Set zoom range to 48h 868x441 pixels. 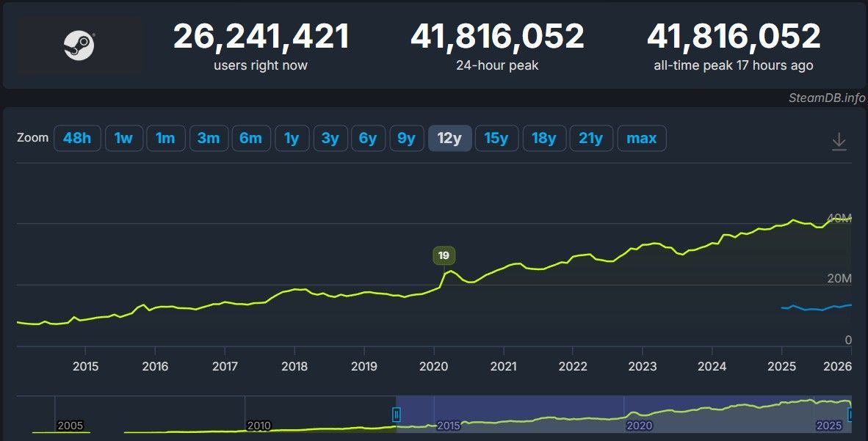click(77, 138)
